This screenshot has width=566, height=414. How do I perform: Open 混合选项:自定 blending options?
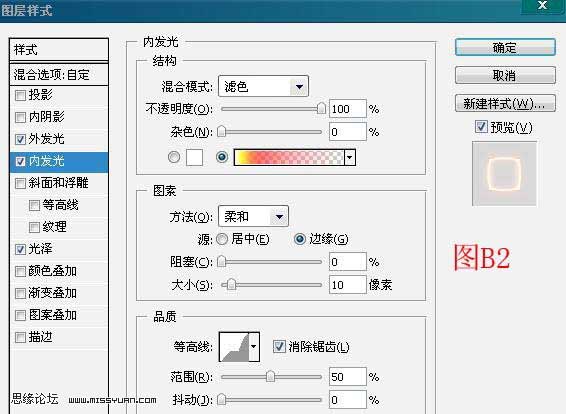[x=59, y=75]
